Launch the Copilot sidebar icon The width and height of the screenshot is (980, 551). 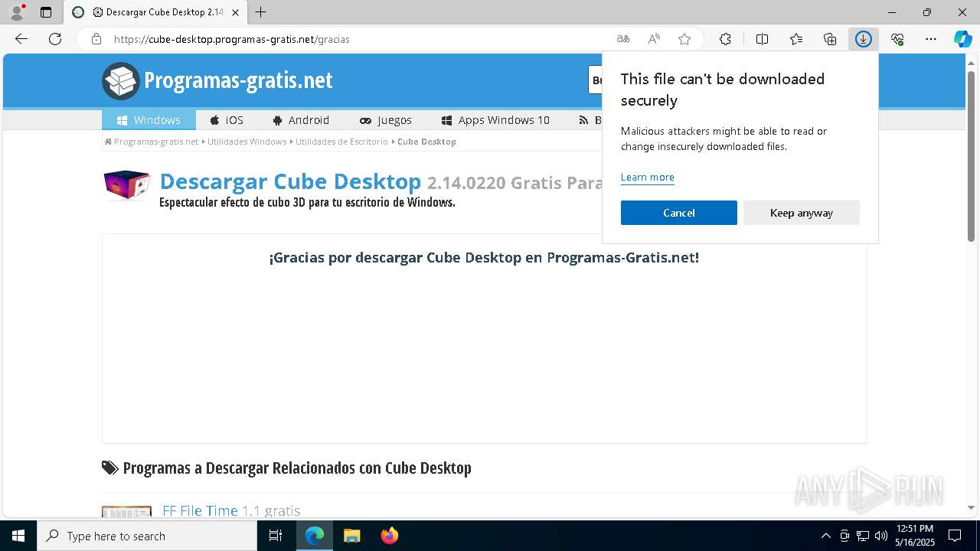point(963,39)
